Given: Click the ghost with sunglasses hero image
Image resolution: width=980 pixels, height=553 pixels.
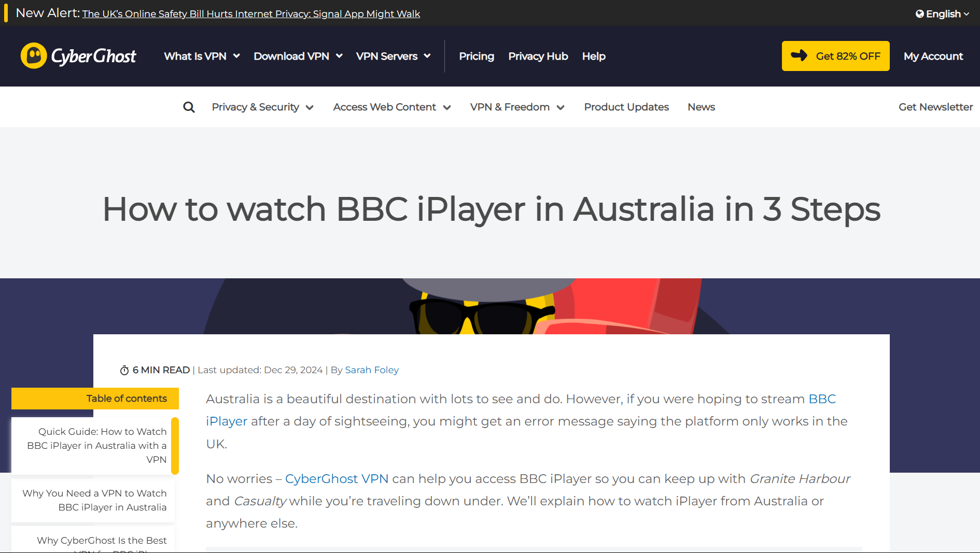Looking at the screenshot, I should (482, 307).
